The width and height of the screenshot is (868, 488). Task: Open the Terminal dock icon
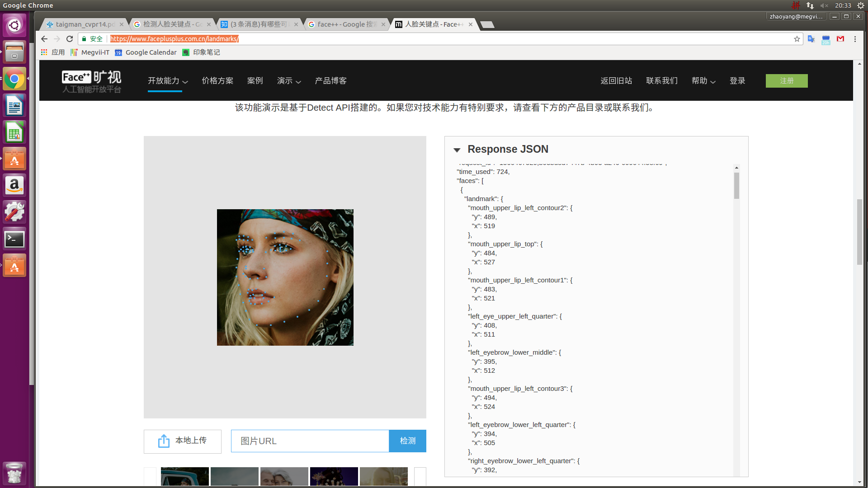coord(14,239)
